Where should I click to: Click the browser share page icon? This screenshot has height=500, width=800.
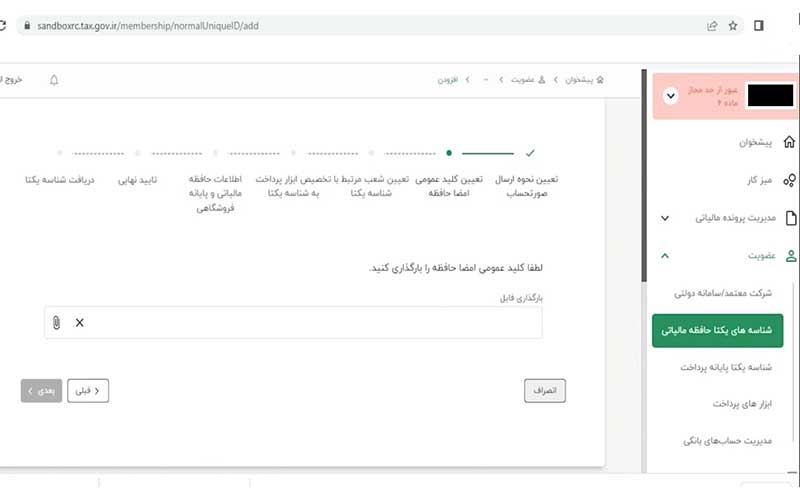click(x=711, y=26)
